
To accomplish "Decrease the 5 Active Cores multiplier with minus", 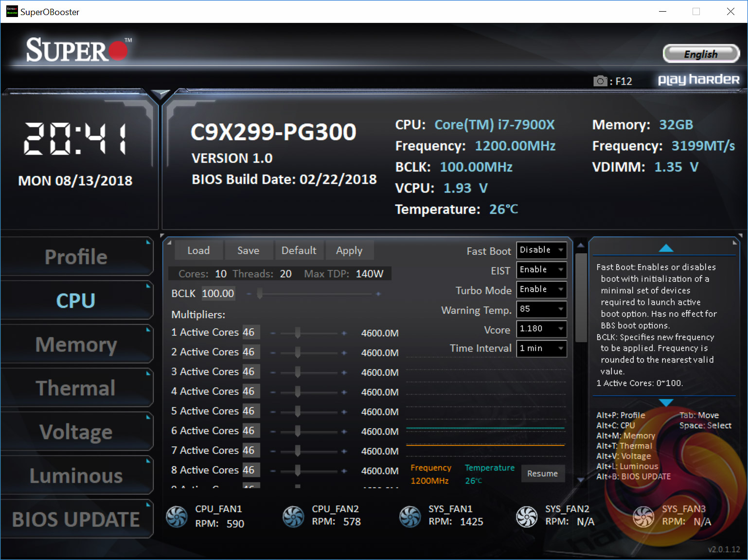I will coord(273,412).
